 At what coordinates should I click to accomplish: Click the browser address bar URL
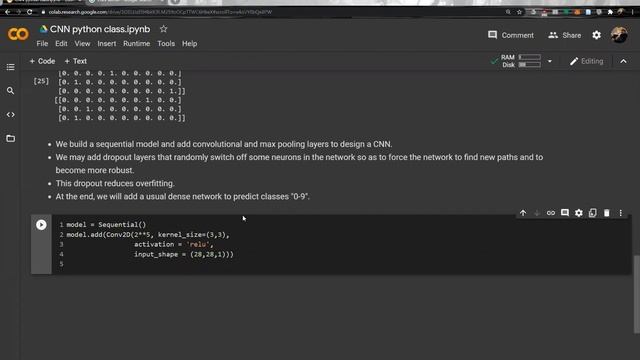point(160,12)
